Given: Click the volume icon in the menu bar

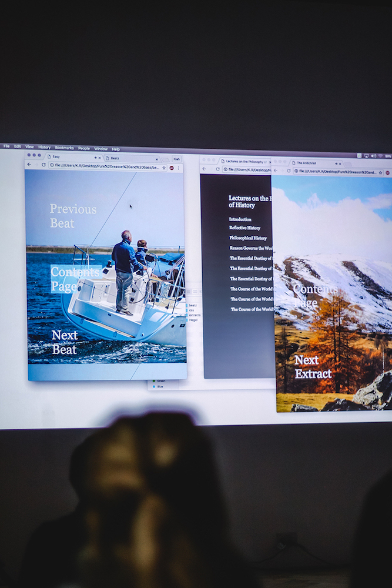Looking at the screenshot, I should click(373, 156).
